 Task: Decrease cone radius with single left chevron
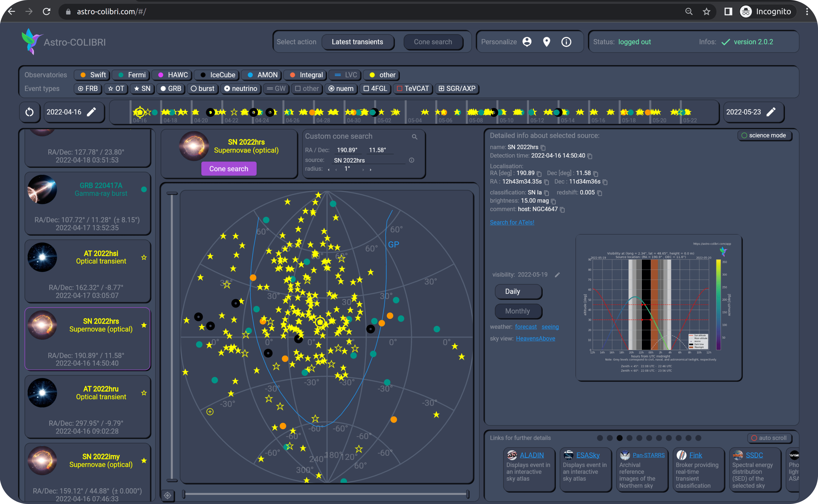click(336, 170)
